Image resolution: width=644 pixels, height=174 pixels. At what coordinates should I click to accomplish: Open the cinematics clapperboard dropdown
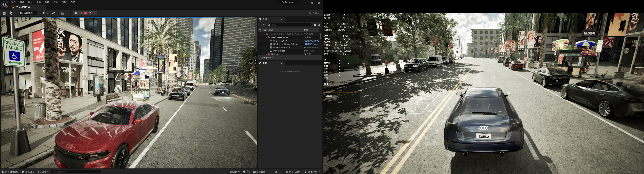coord(64,13)
